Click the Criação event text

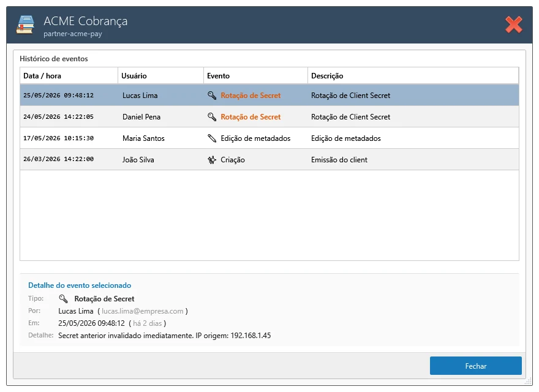(x=233, y=159)
